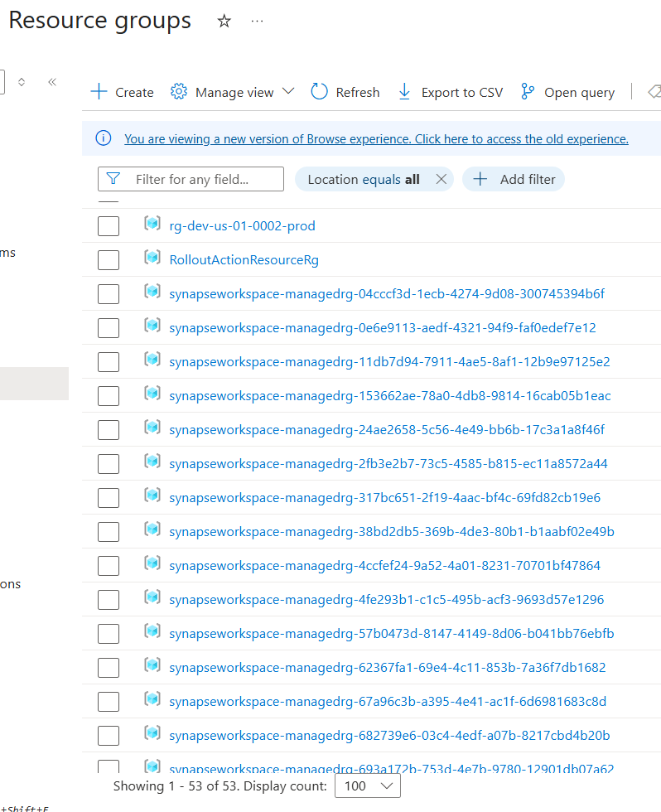
Task: Click the highlighted item in the left sidebar
Action: point(34,383)
